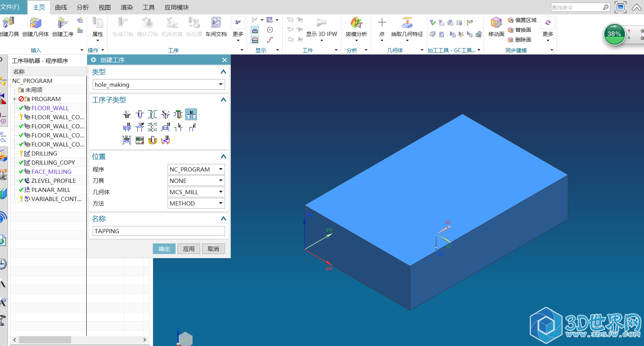Click the 取消 button
The image size is (644, 346).
[x=213, y=249]
